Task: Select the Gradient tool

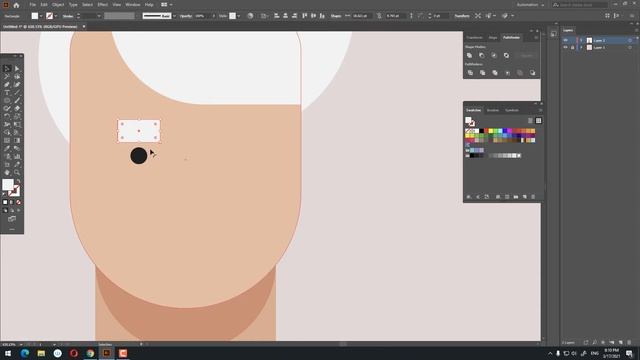Action: click(17, 140)
